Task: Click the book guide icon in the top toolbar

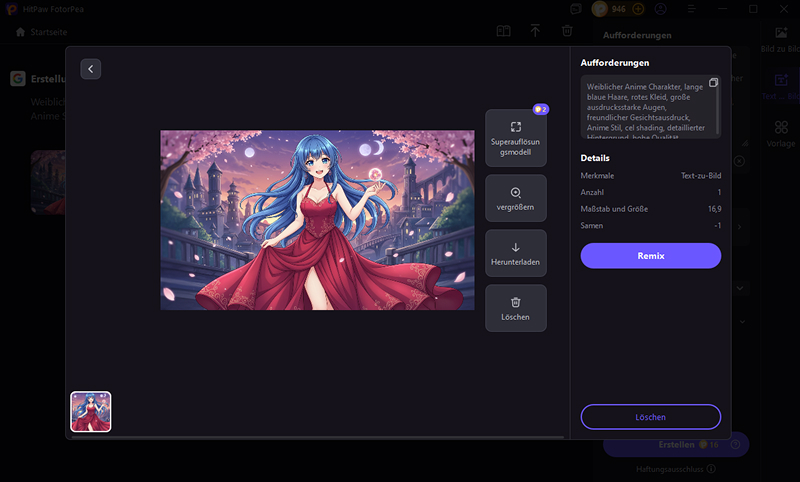Action: (504, 31)
